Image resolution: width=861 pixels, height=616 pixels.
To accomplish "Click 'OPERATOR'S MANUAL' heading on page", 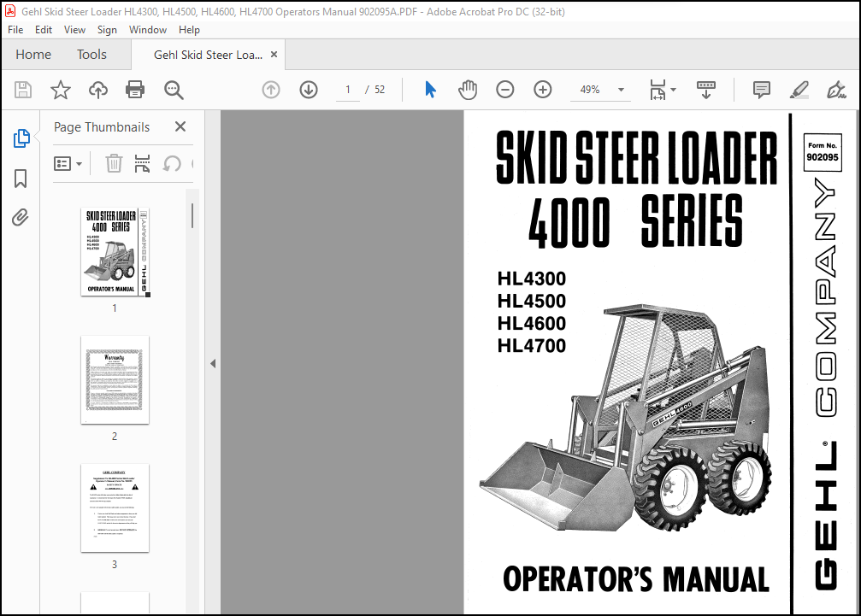I will (636, 579).
